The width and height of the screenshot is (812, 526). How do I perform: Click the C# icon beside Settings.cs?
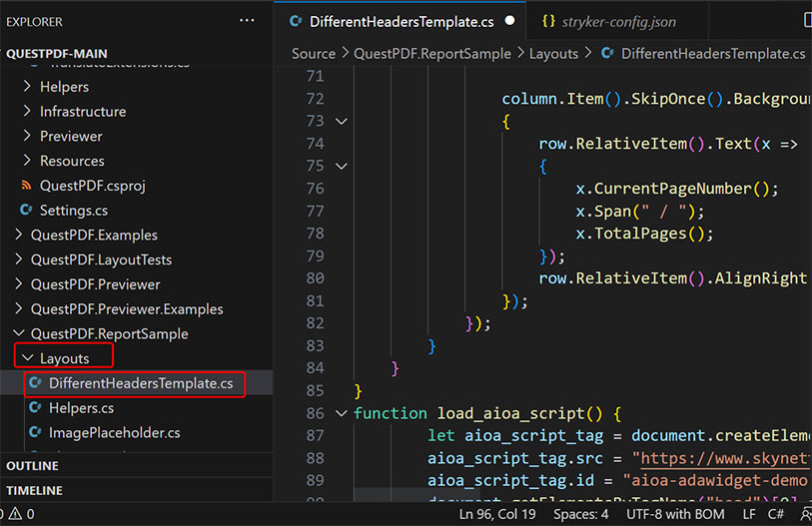[x=27, y=211]
